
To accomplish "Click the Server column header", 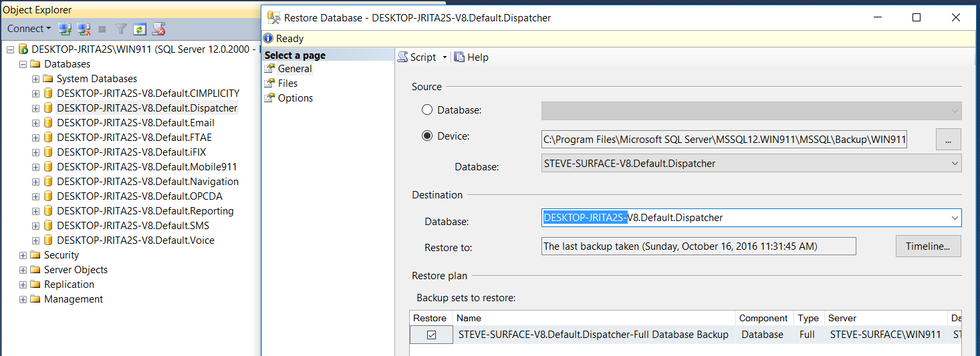I will [x=886, y=318].
